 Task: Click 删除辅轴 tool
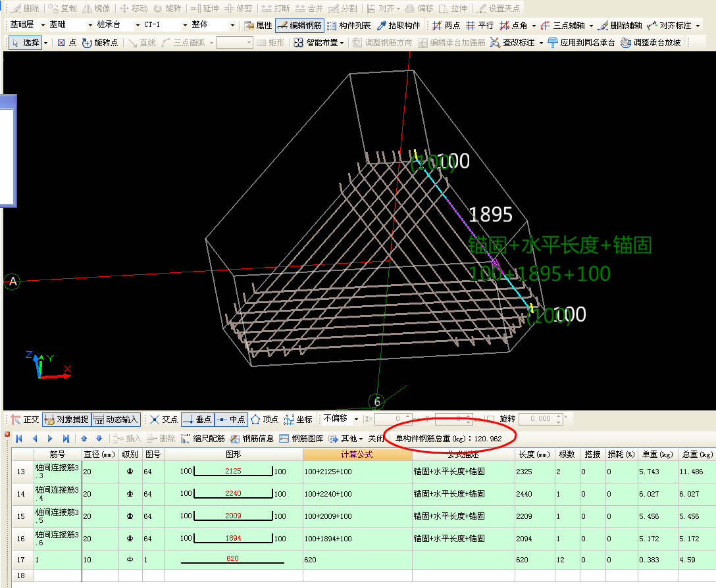coord(620,26)
